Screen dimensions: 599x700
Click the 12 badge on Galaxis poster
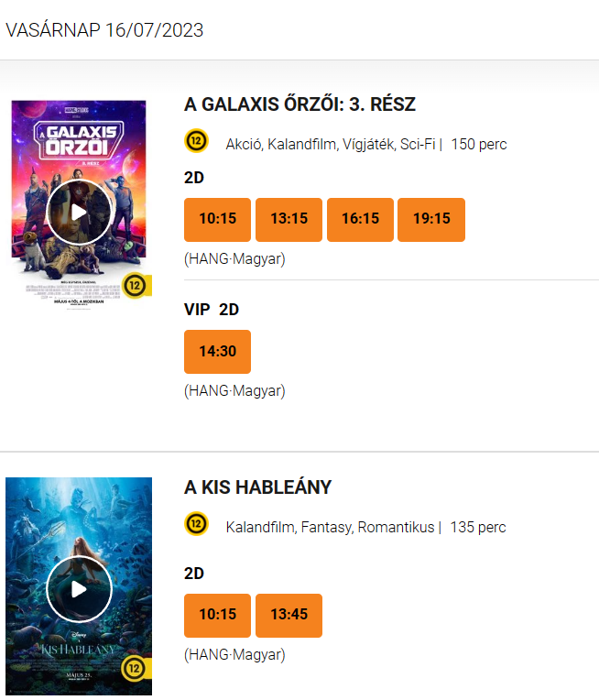point(136,285)
